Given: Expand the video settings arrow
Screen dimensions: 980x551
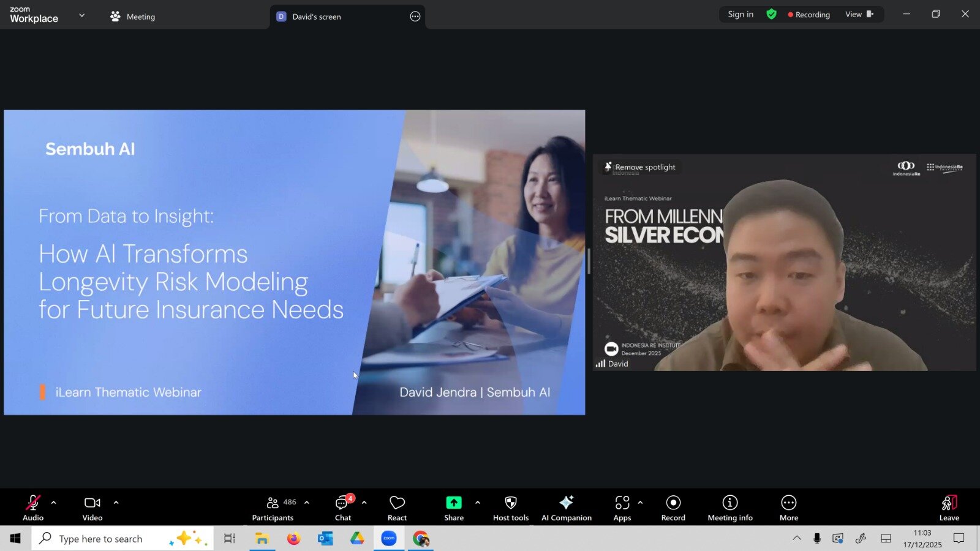Looking at the screenshot, I should (x=116, y=503).
